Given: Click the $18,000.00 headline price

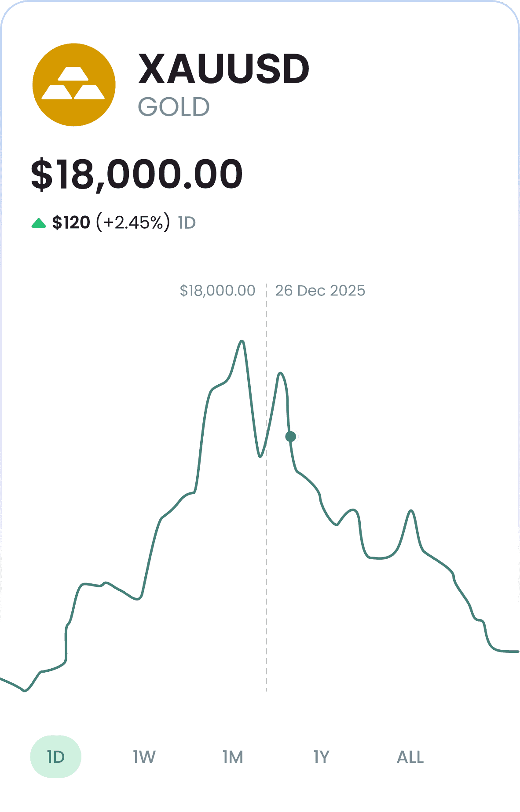Looking at the screenshot, I should [137, 175].
